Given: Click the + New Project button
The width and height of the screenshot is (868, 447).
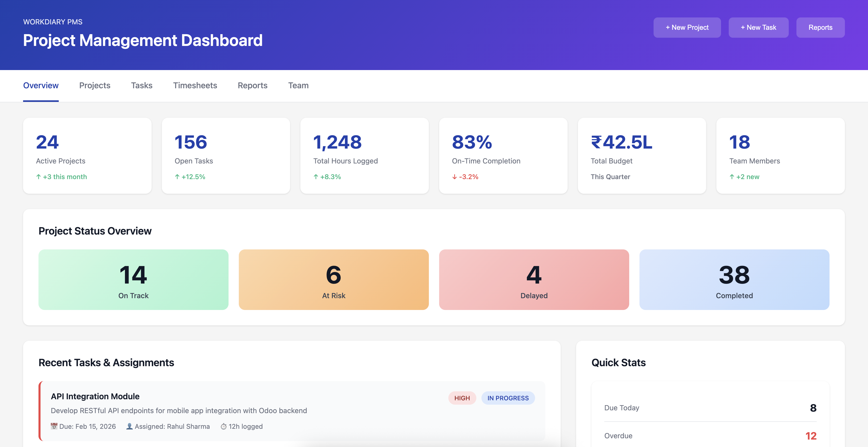Looking at the screenshot, I should point(687,27).
